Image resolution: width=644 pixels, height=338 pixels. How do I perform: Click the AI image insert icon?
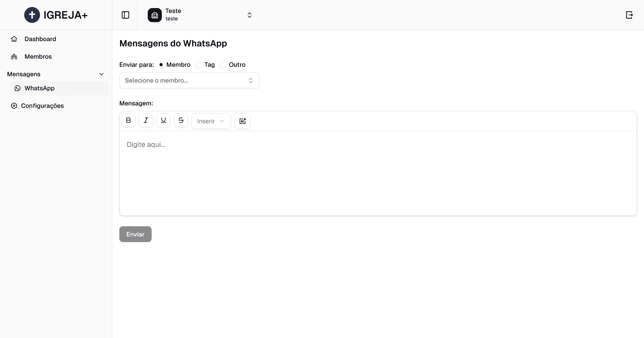(242, 121)
